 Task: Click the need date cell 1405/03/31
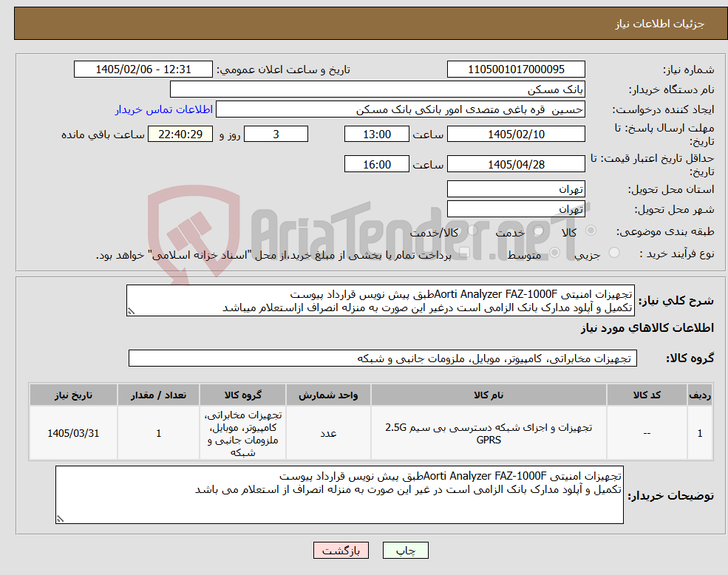point(73,433)
